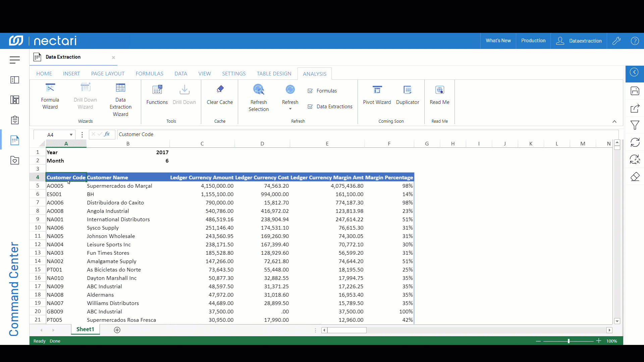Uncheck the Formulas checkbox
644x362 pixels.
pos(310,91)
